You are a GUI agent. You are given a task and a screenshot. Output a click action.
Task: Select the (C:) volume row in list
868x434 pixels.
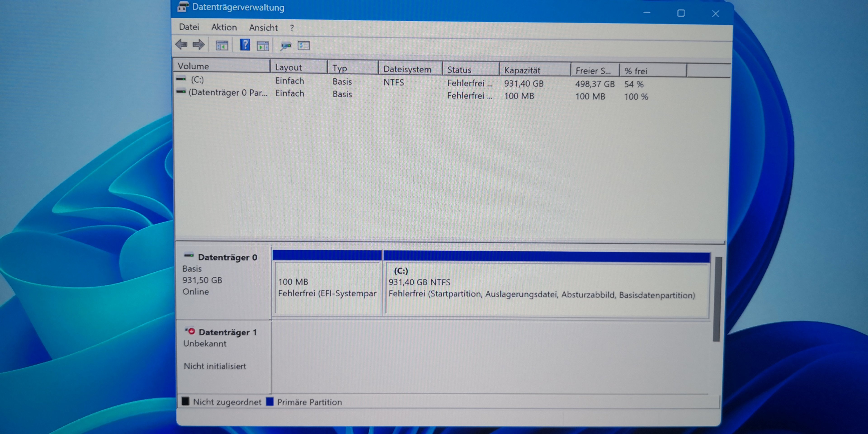click(x=198, y=80)
